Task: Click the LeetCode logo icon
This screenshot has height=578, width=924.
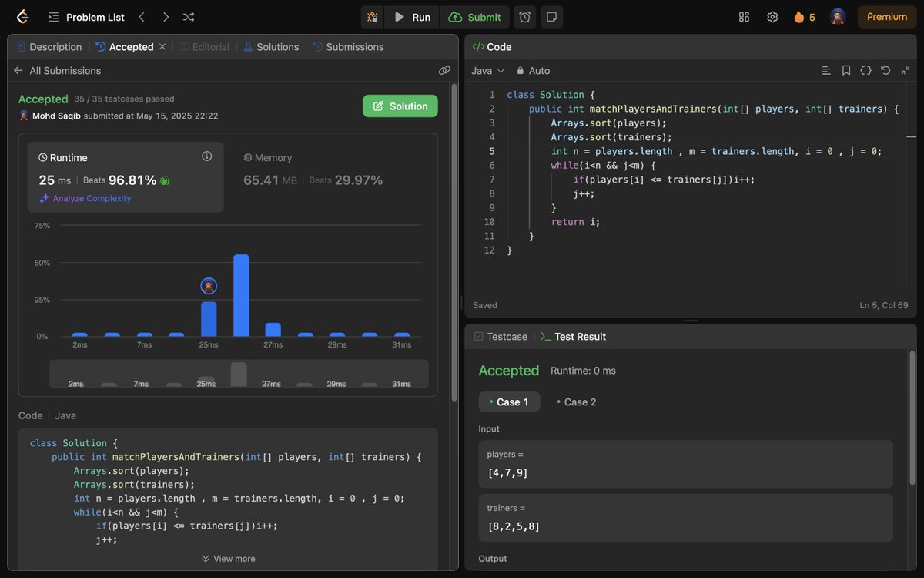Action: 22,17
